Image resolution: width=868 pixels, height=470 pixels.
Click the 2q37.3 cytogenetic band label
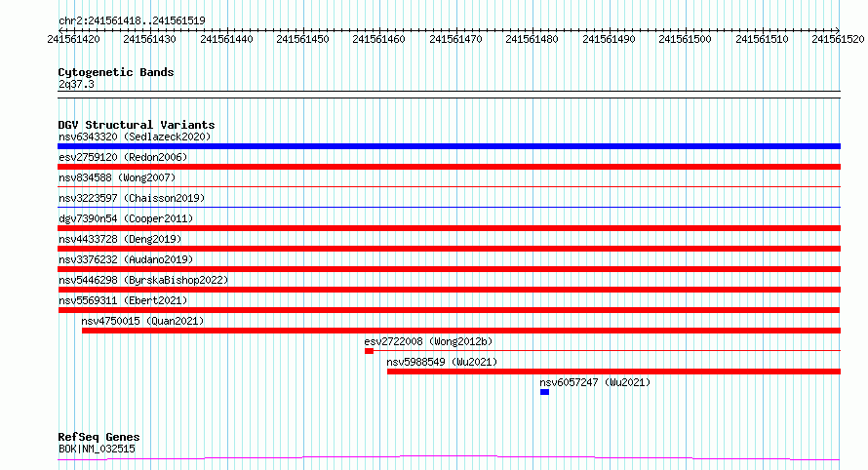pos(76,84)
